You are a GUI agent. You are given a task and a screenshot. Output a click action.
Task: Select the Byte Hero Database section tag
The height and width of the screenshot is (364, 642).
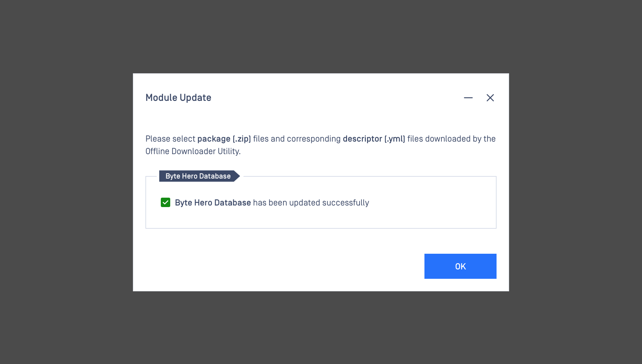point(198,176)
